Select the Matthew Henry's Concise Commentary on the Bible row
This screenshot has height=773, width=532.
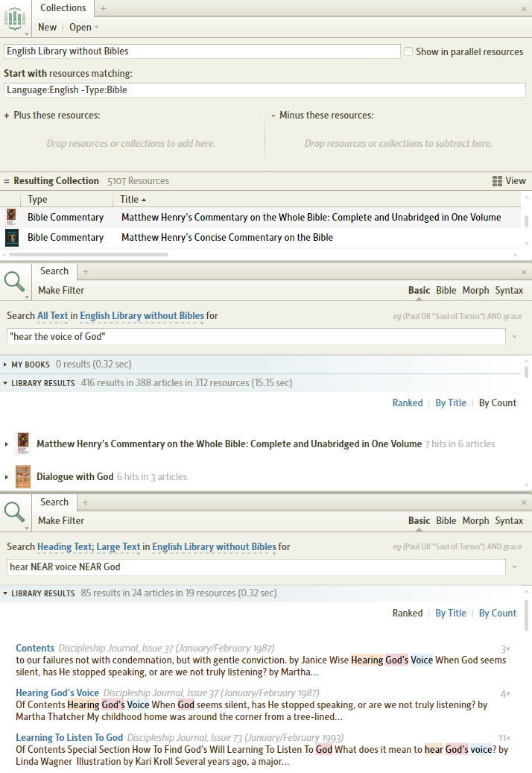(260, 238)
